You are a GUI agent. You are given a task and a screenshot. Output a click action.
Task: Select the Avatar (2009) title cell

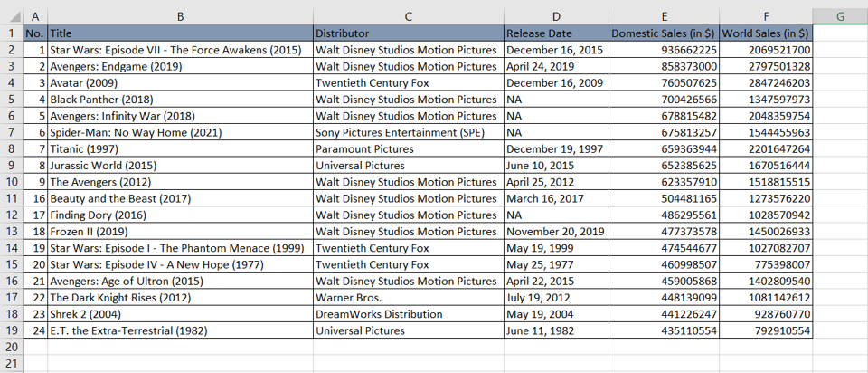(181, 83)
